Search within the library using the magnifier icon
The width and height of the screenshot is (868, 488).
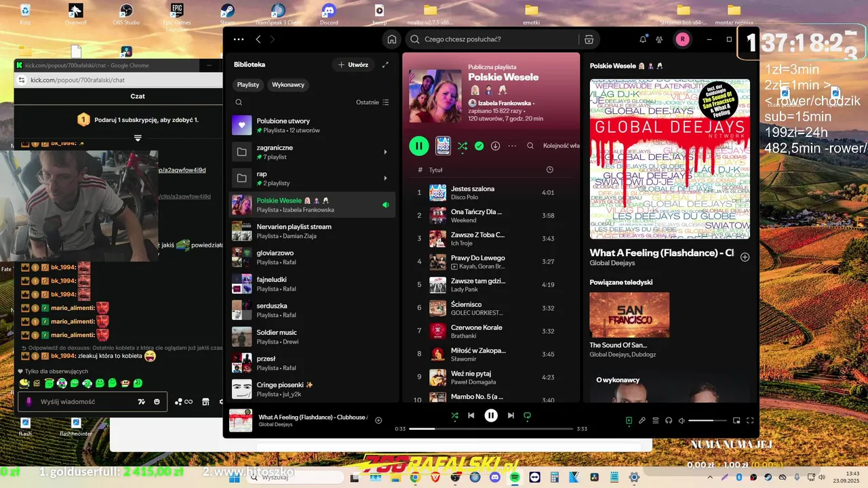(239, 102)
